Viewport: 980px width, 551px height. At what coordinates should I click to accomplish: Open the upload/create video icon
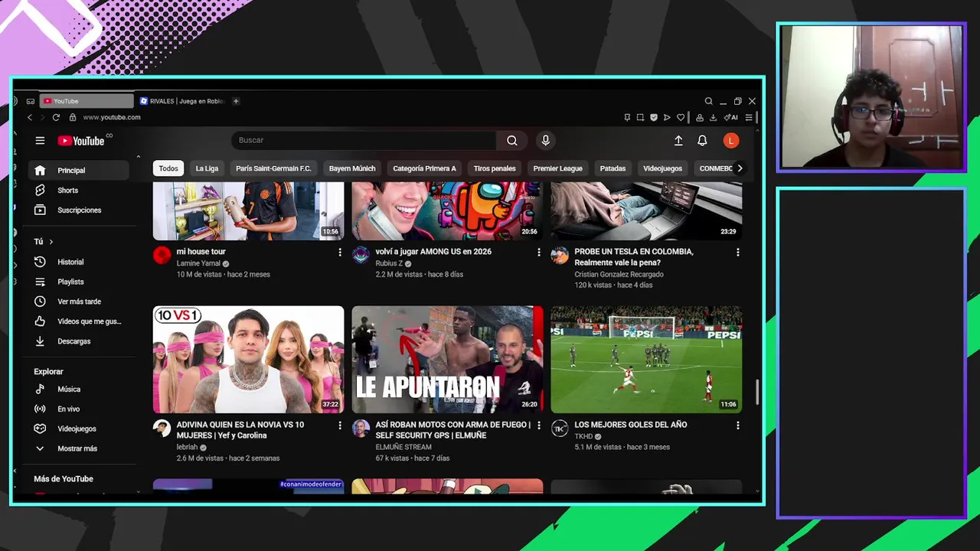(x=678, y=141)
